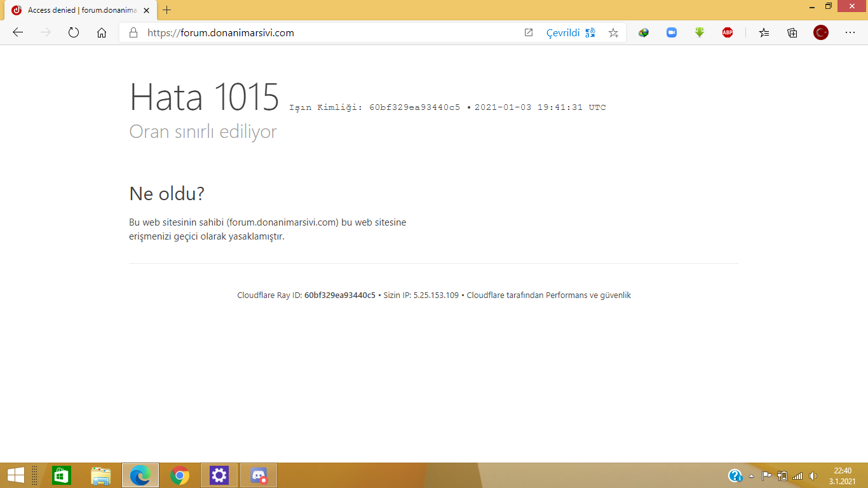Open Action Center flag icon

pyautogui.click(x=767, y=476)
